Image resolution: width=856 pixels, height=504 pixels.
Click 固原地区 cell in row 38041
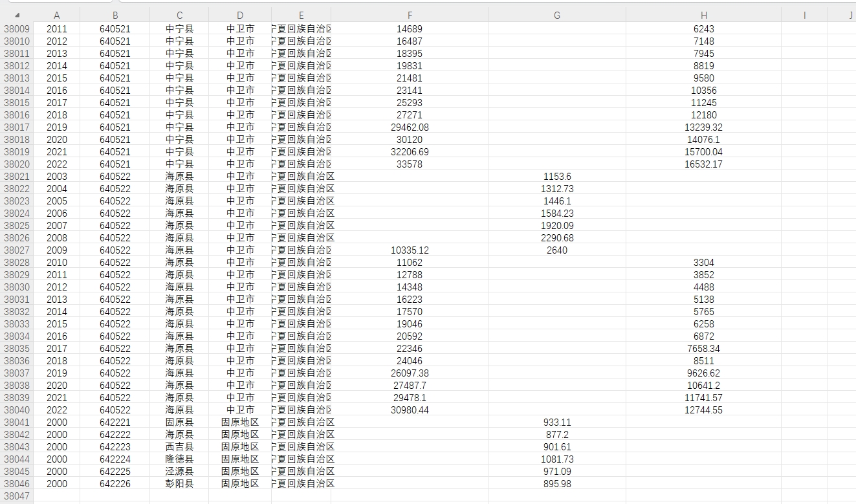click(x=240, y=422)
